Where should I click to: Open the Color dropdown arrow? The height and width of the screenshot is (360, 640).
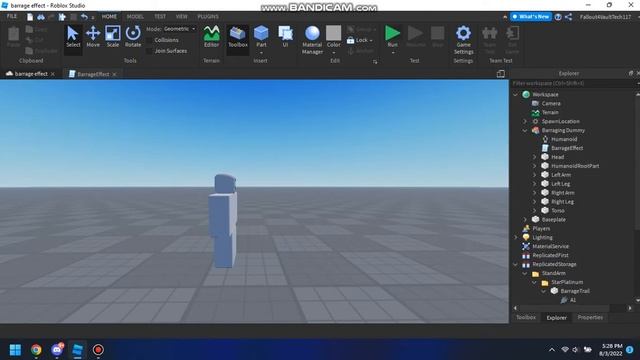point(333,52)
